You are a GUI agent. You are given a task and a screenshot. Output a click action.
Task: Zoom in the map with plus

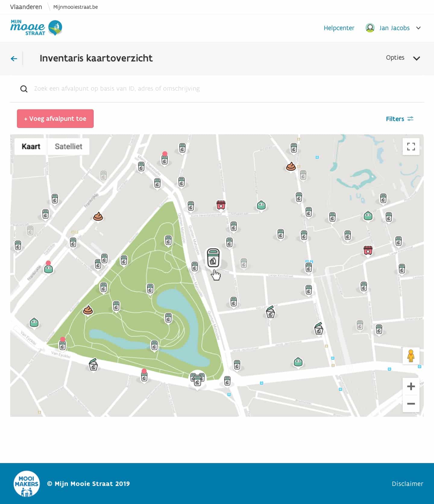[411, 387]
